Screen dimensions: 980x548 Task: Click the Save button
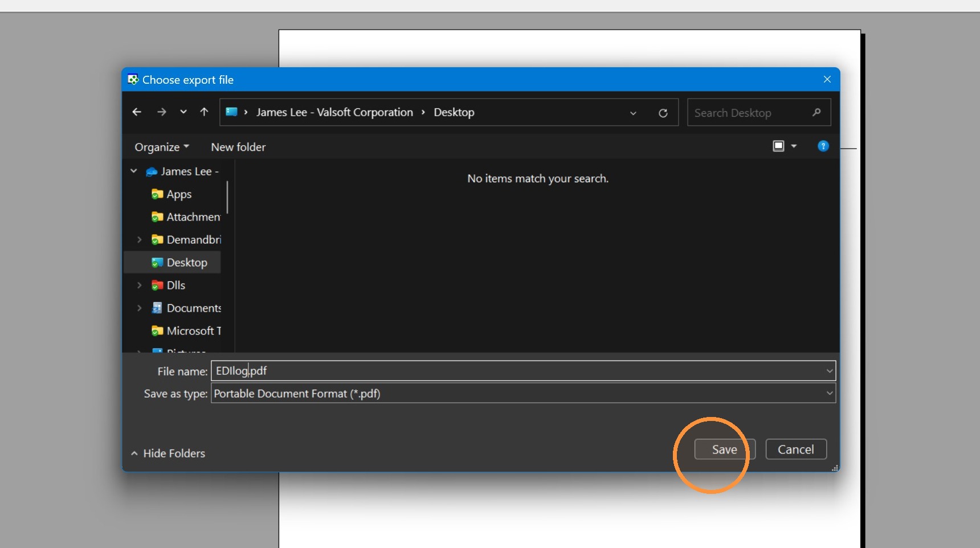point(725,449)
